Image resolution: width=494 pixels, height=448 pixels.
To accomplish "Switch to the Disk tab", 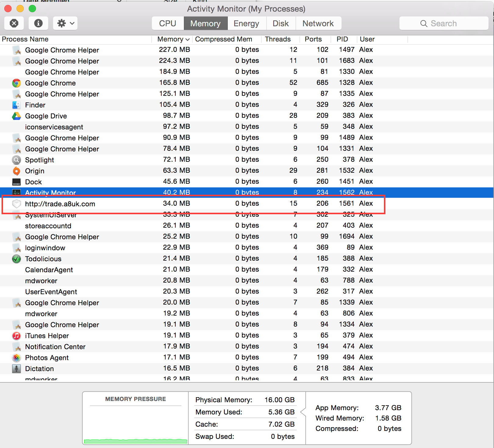I will [281, 23].
